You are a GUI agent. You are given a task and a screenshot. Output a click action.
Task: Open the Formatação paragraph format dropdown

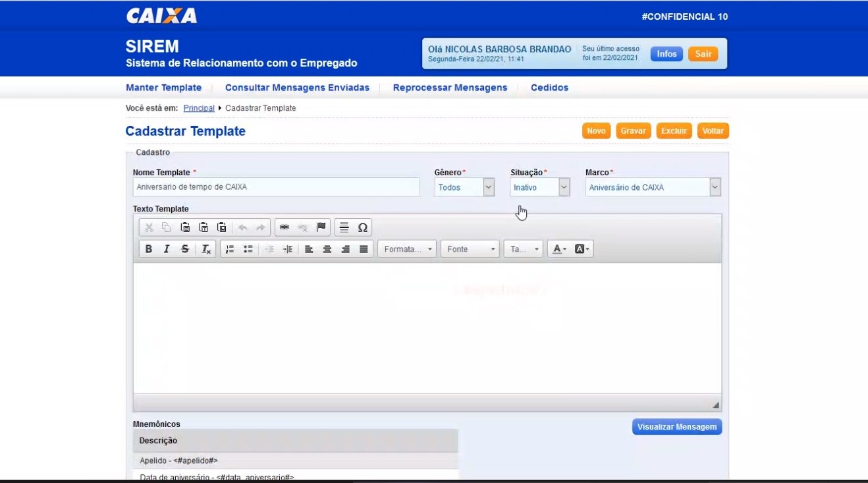[x=407, y=249]
